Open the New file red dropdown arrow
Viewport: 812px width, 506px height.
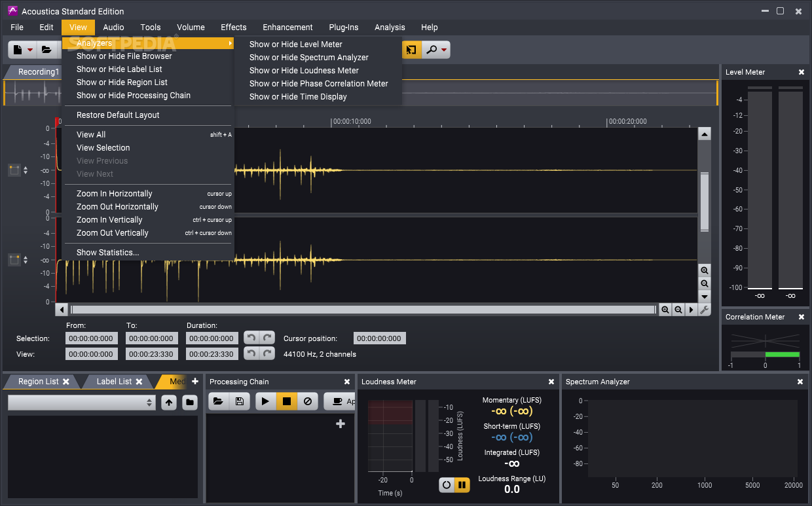[29, 50]
